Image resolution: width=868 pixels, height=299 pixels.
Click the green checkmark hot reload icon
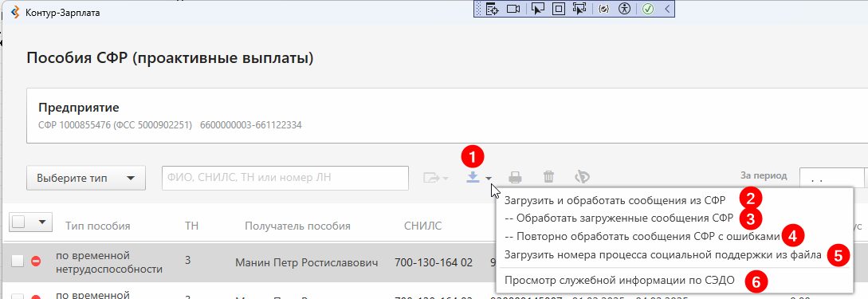648,9
